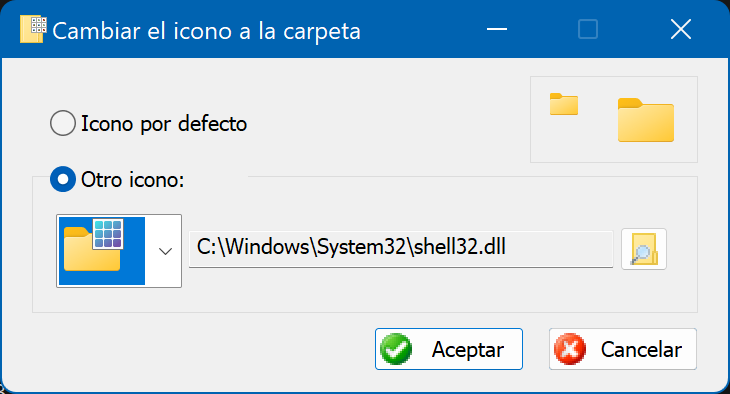Image resolution: width=730 pixels, height=394 pixels.
Task: Select the "Icono por defecto" radio button
Action: pos(63,123)
